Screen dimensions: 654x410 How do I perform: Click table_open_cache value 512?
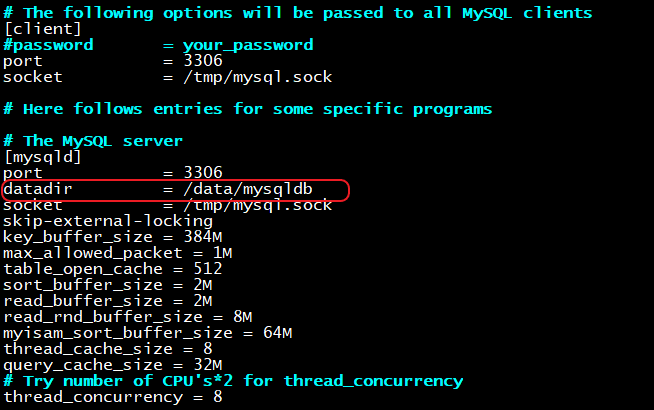[x=208, y=269]
